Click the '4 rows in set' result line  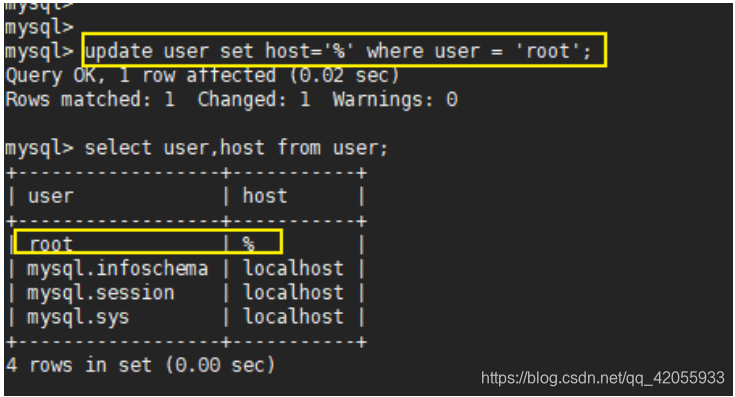point(140,365)
